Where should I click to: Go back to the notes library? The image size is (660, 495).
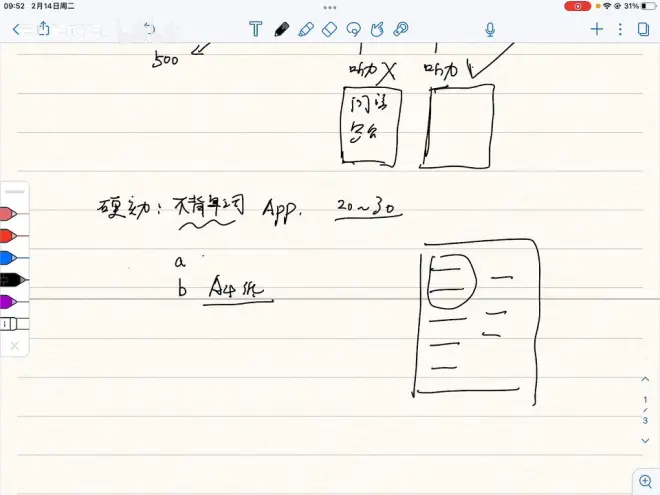click(16, 29)
